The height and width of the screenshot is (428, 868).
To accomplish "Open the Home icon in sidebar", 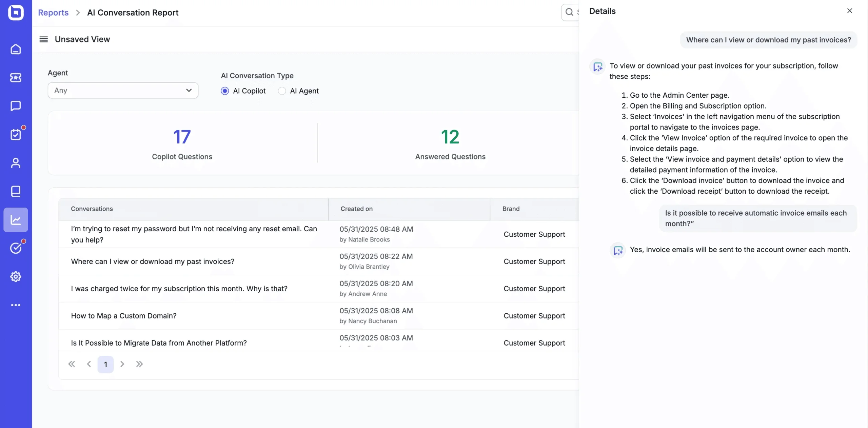I will (16, 50).
